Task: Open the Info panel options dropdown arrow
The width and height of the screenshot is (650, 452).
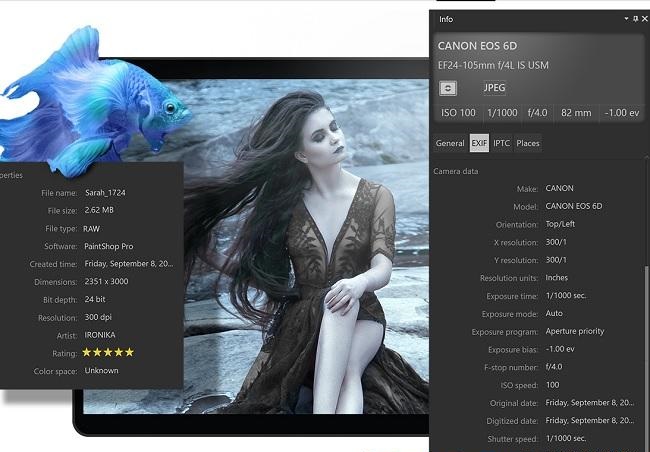Action: tap(626, 19)
